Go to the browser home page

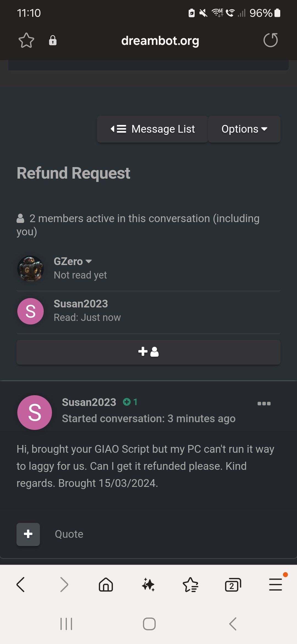(106, 585)
